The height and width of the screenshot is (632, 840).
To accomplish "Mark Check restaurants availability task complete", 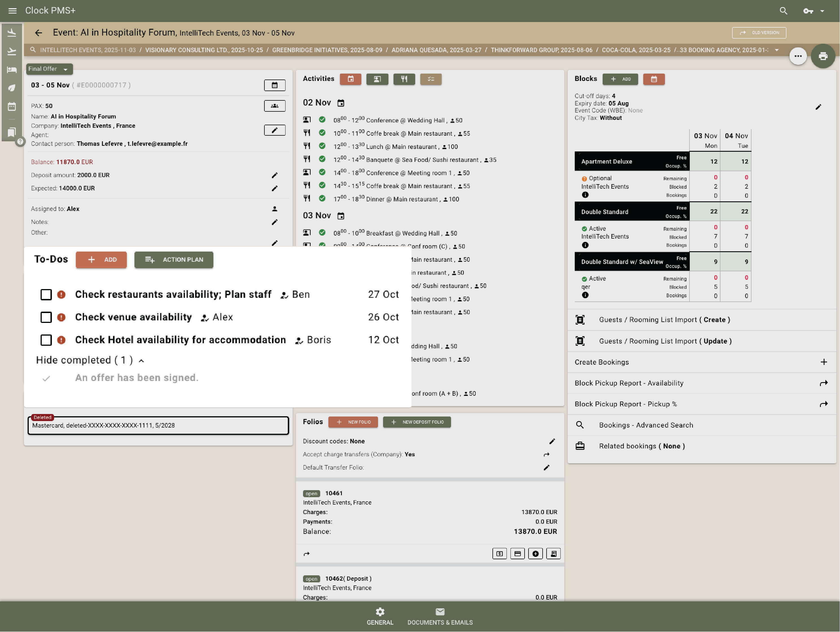I will pos(46,294).
